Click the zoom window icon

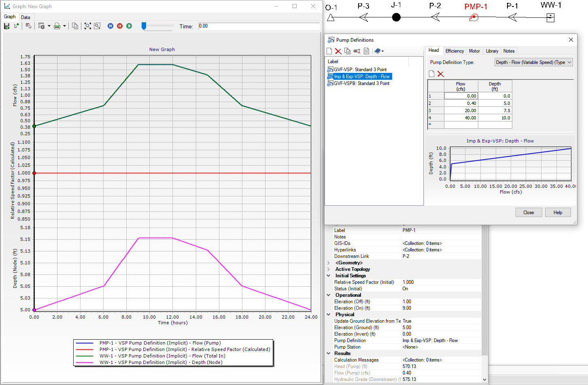pyautogui.click(x=97, y=26)
